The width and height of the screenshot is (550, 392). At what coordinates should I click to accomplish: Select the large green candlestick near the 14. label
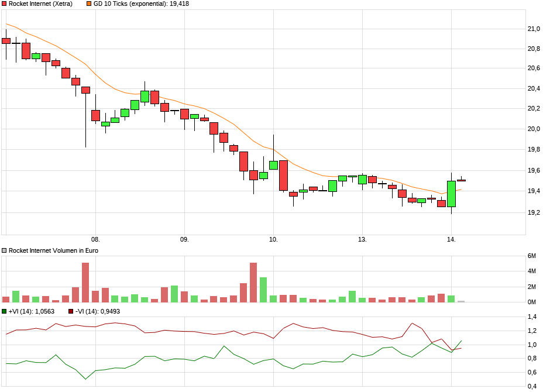pos(450,194)
